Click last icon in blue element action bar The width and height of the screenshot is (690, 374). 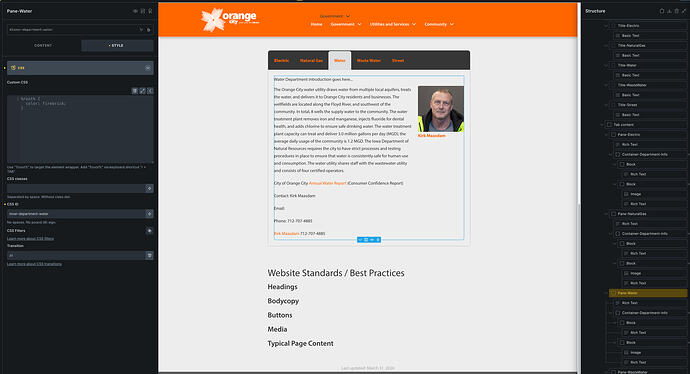pos(378,240)
